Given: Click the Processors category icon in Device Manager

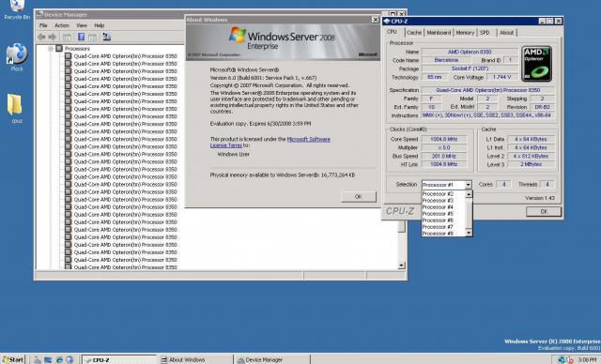Looking at the screenshot, I should pyautogui.click(x=59, y=49).
